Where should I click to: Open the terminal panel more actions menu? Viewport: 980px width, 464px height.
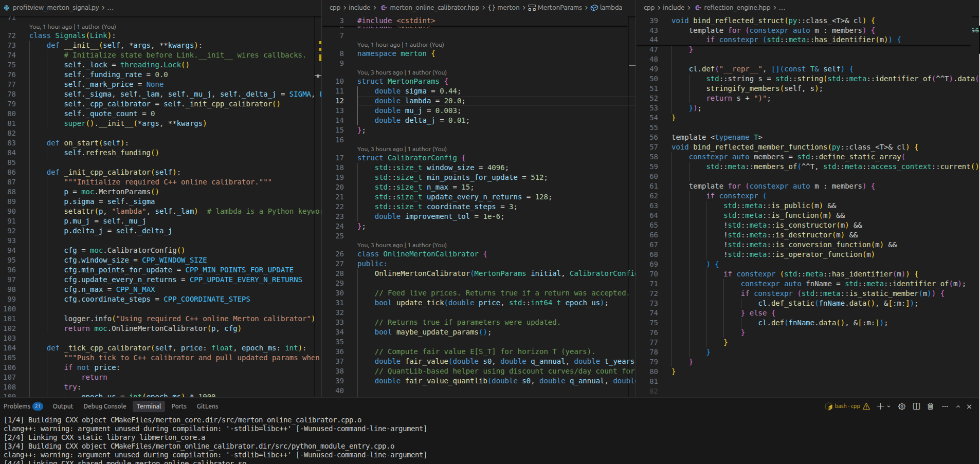(x=945, y=406)
